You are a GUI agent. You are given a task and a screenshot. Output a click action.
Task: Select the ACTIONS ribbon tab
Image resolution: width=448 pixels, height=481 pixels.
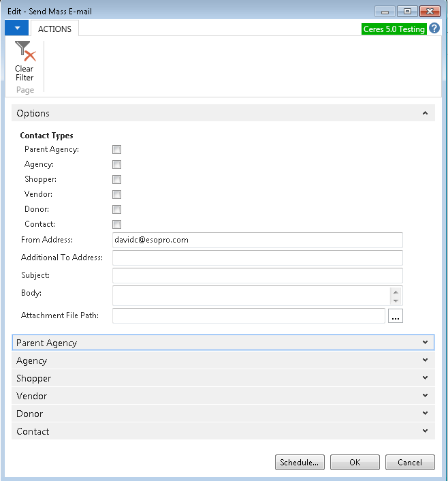(55, 29)
